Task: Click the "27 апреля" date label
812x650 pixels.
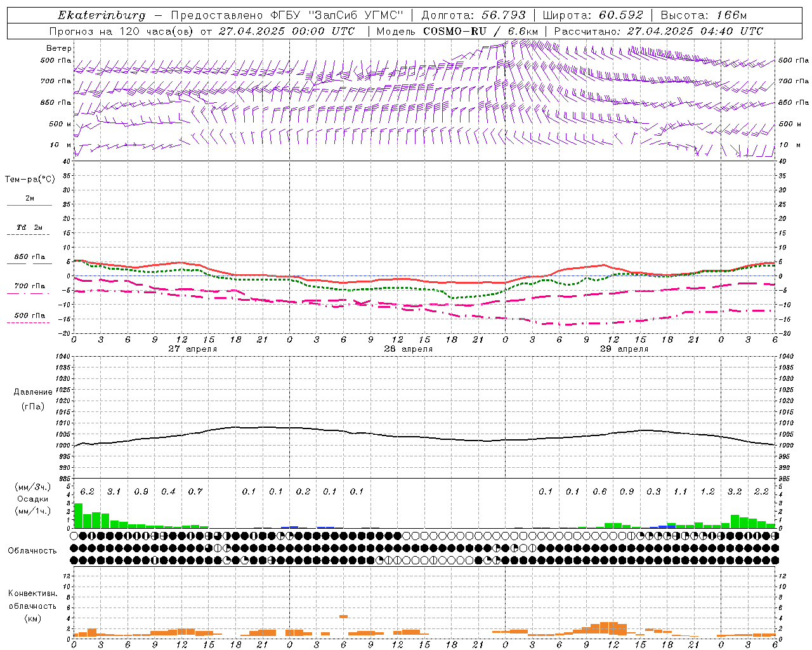Action: pyautogui.click(x=192, y=349)
